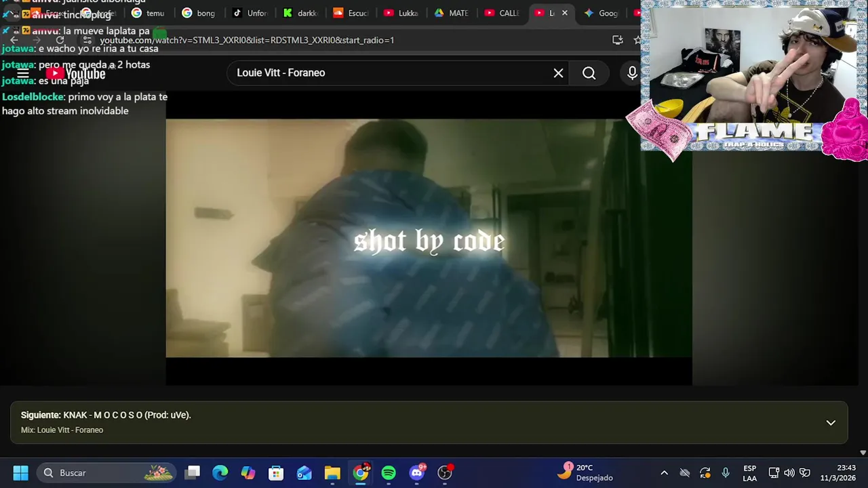This screenshot has width=868, height=488.
Task: Open Spotify from the taskbar
Action: pyautogui.click(x=389, y=472)
